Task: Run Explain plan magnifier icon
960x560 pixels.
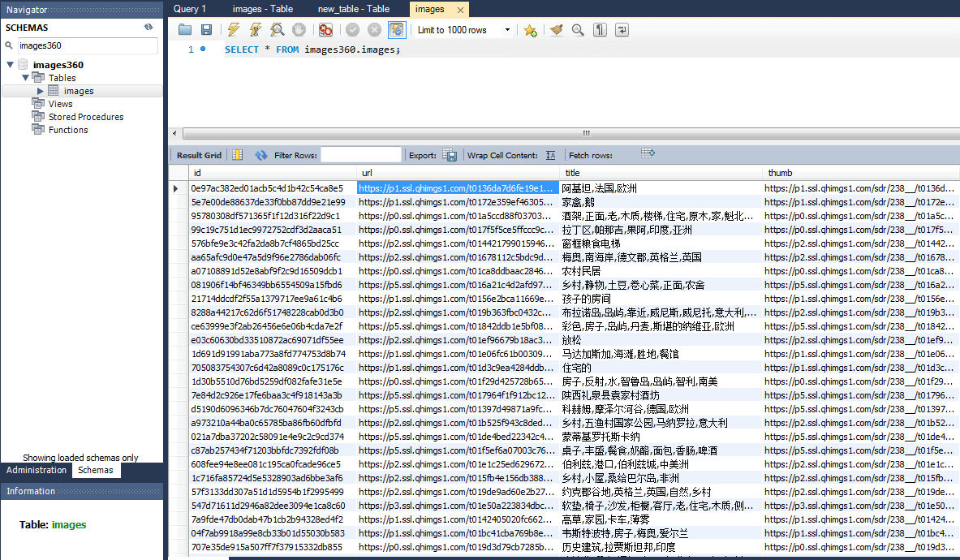Action: point(278,30)
